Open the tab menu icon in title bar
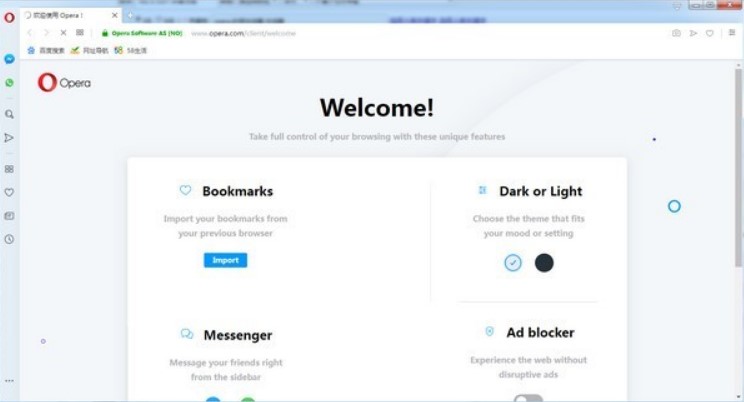 677,6
